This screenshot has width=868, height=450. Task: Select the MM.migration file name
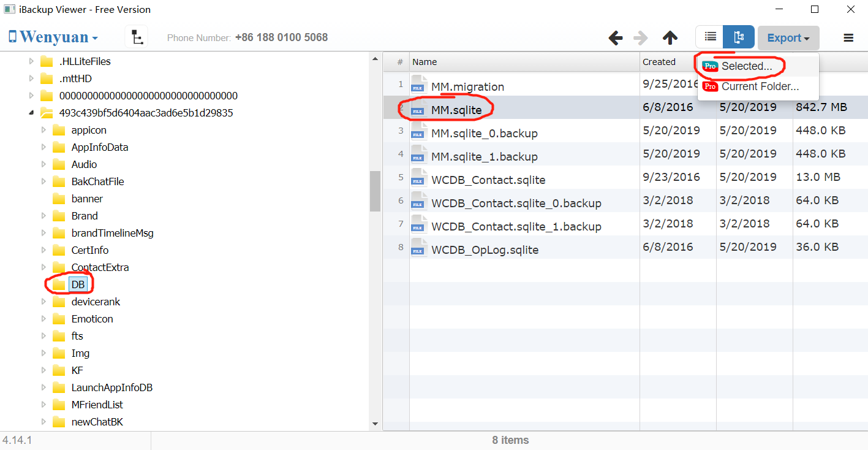pos(467,87)
